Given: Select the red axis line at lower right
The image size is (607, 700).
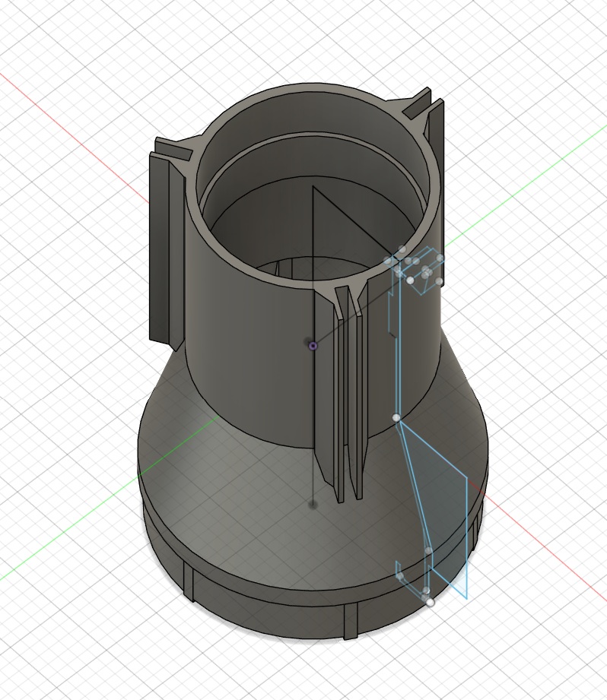Looking at the screenshot, I should click(x=548, y=556).
